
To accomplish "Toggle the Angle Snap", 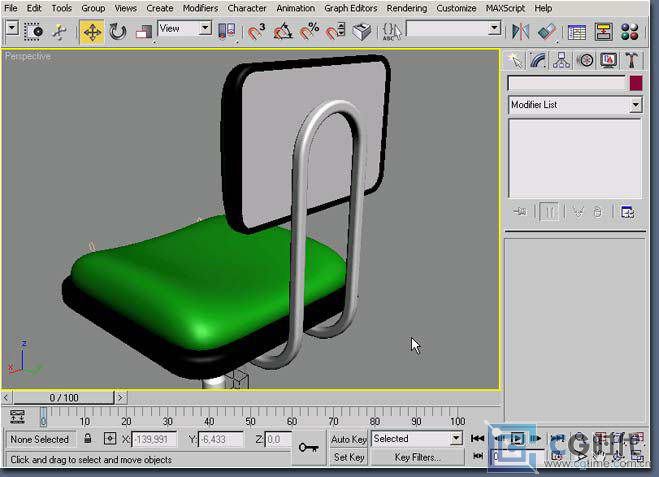I will pyautogui.click(x=283, y=32).
